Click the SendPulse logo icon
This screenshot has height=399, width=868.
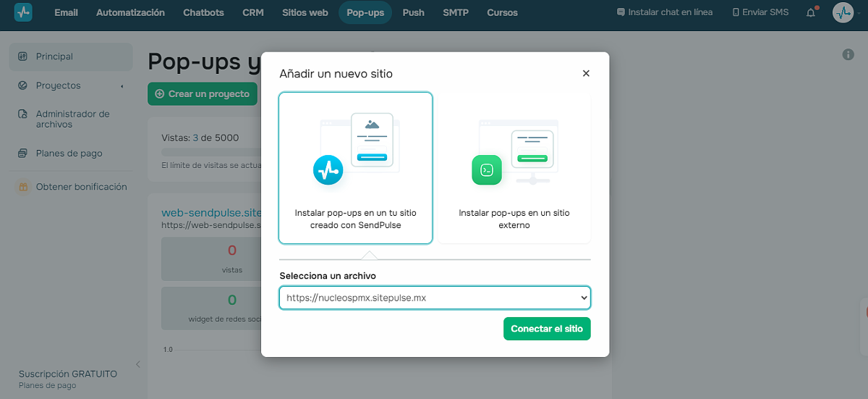[x=23, y=12]
